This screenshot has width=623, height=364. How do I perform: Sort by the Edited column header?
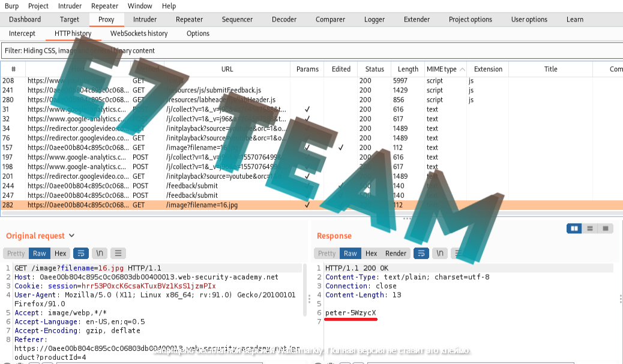(341, 69)
